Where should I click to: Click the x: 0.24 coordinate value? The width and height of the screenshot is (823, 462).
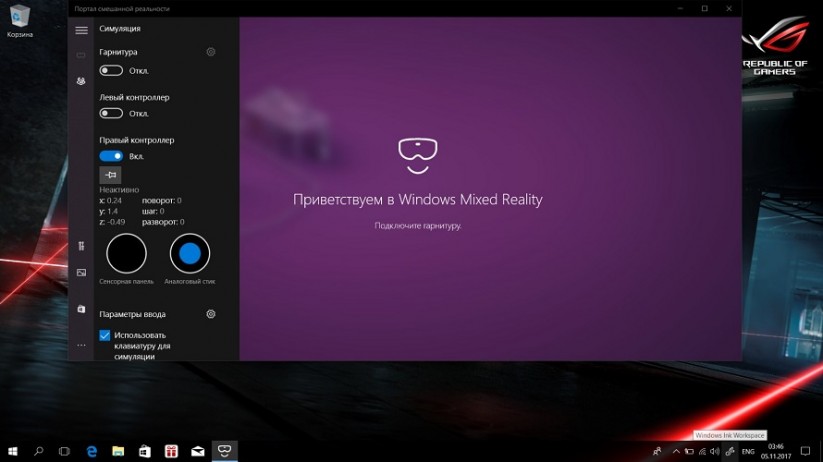(111, 201)
